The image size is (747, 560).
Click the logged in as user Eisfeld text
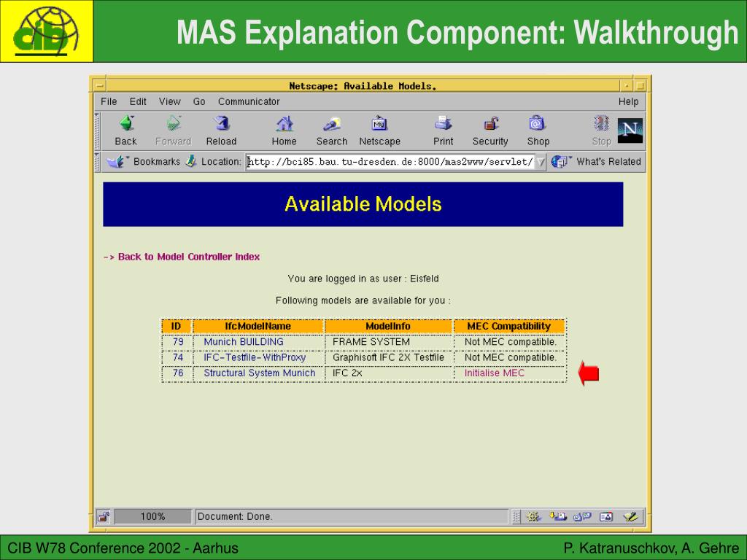click(x=363, y=279)
